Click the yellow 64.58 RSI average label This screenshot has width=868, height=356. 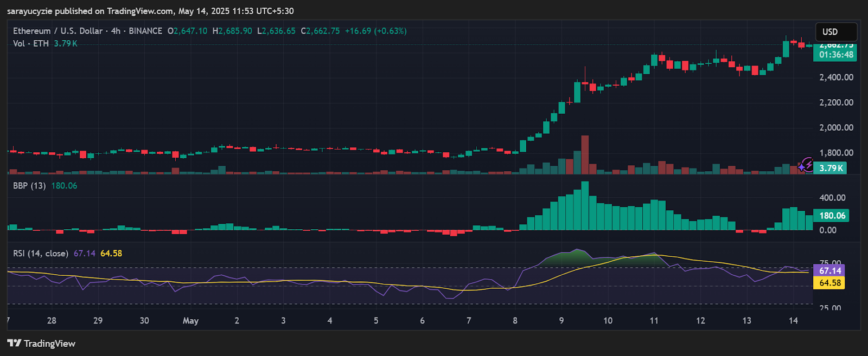point(829,283)
